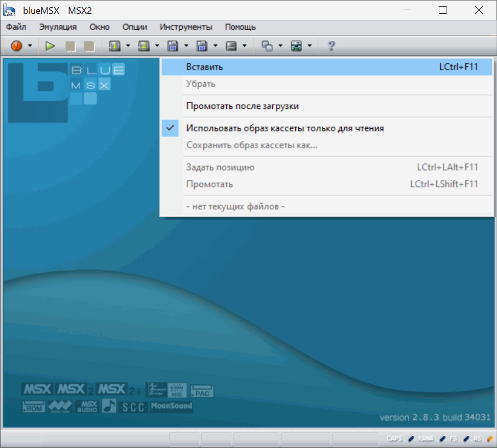
Task: Click Сохранить образ кассеты как... entry
Action: coord(327,145)
